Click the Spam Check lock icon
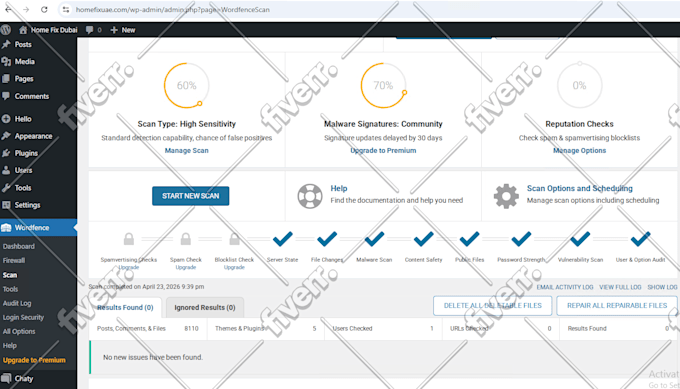The width and height of the screenshot is (680, 389). coord(186,239)
